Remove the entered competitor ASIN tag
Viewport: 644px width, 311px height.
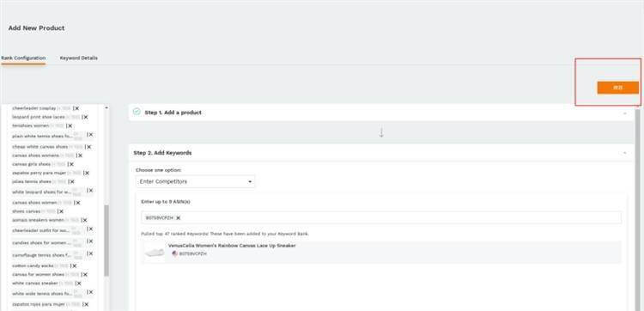click(x=178, y=218)
